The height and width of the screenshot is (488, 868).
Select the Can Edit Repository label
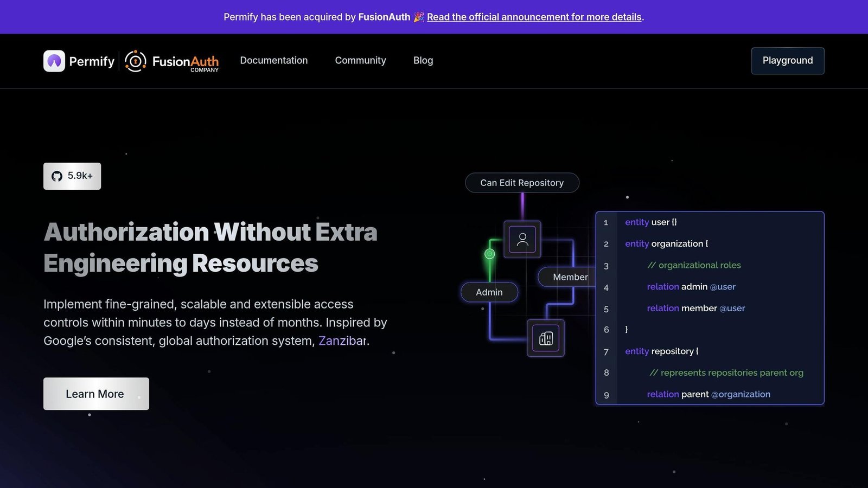[x=522, y=183]
